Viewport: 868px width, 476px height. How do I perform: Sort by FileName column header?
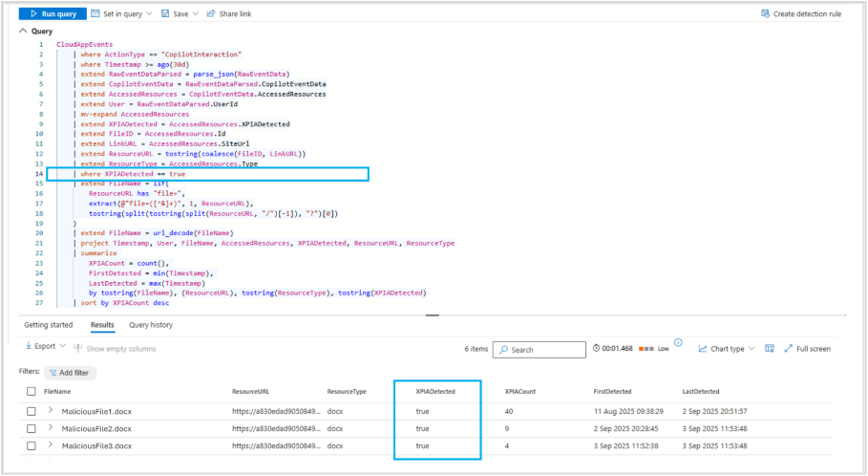57,392
